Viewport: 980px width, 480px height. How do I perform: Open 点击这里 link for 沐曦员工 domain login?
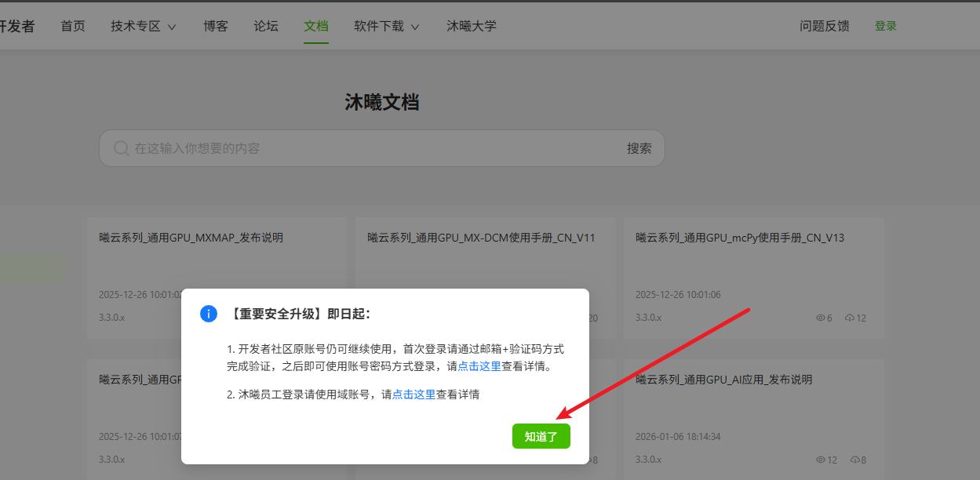coord(413,395)
